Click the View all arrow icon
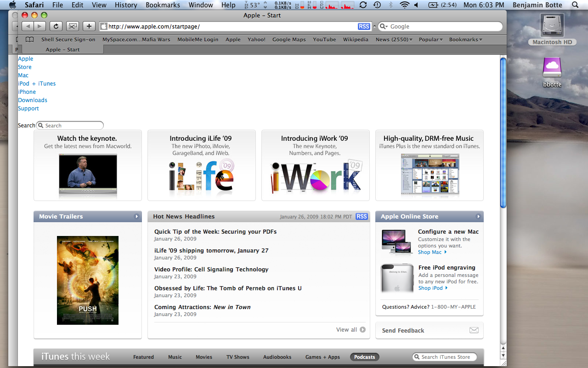588x368 pixels. 363,329
